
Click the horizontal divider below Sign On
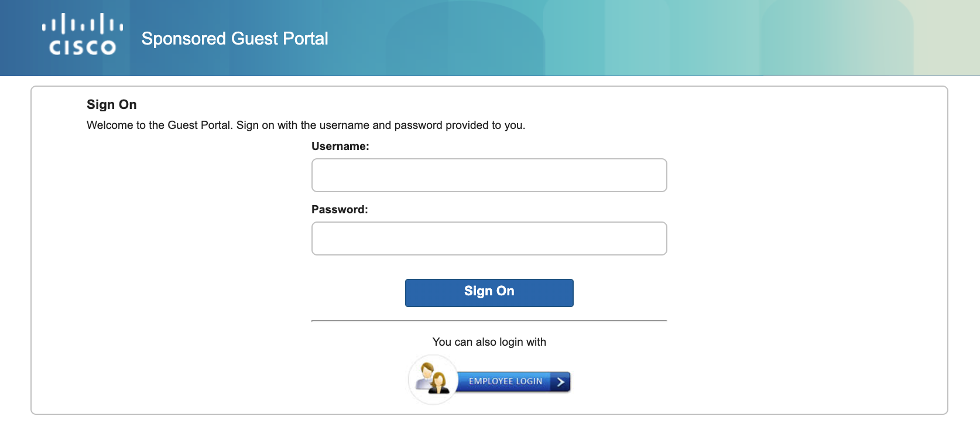click(x=489, y=321)
